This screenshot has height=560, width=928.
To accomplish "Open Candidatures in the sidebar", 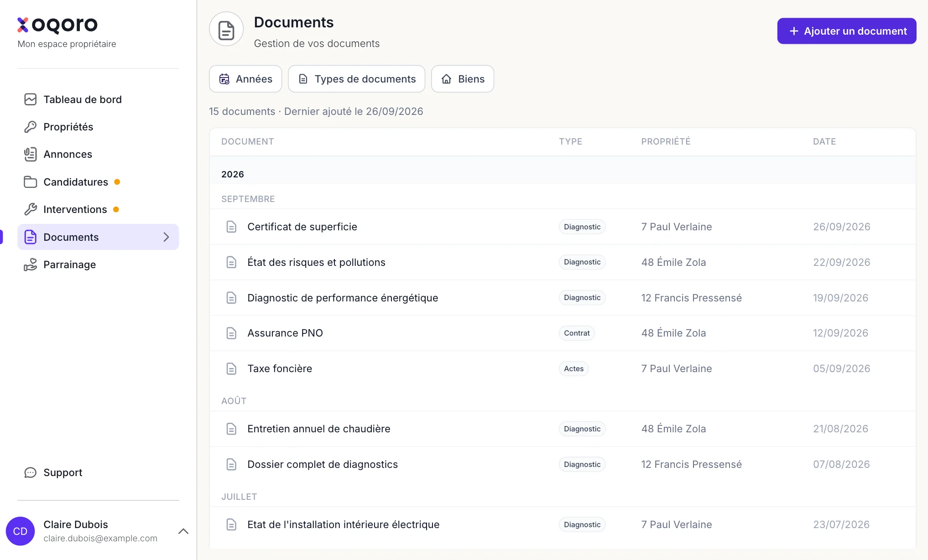I will 98,182.
